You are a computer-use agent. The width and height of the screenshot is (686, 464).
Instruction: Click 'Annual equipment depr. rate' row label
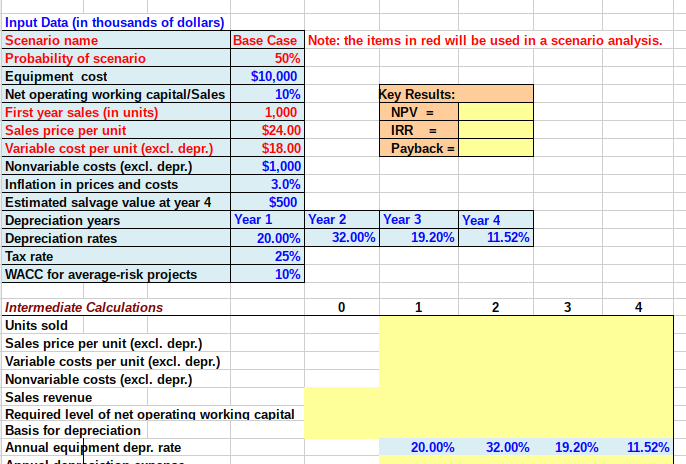click(93, 447)
